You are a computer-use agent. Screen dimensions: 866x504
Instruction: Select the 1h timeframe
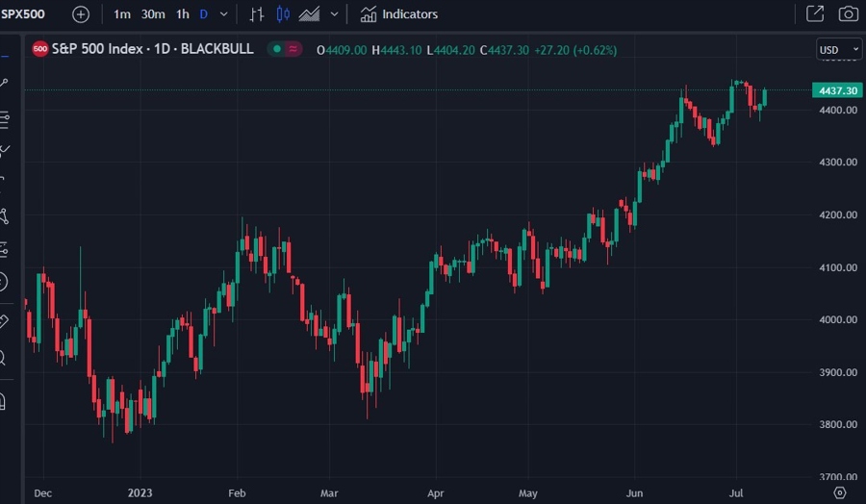[x=183, y=14]
